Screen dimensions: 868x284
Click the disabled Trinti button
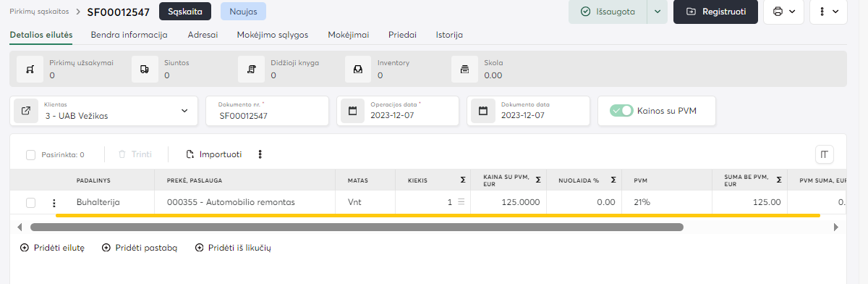(x=135, y=154)
